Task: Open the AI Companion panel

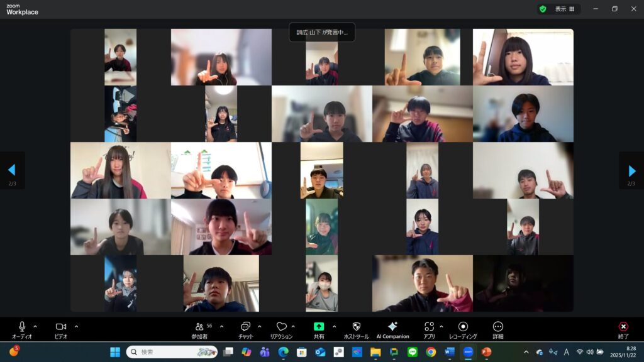Action: 392,327
